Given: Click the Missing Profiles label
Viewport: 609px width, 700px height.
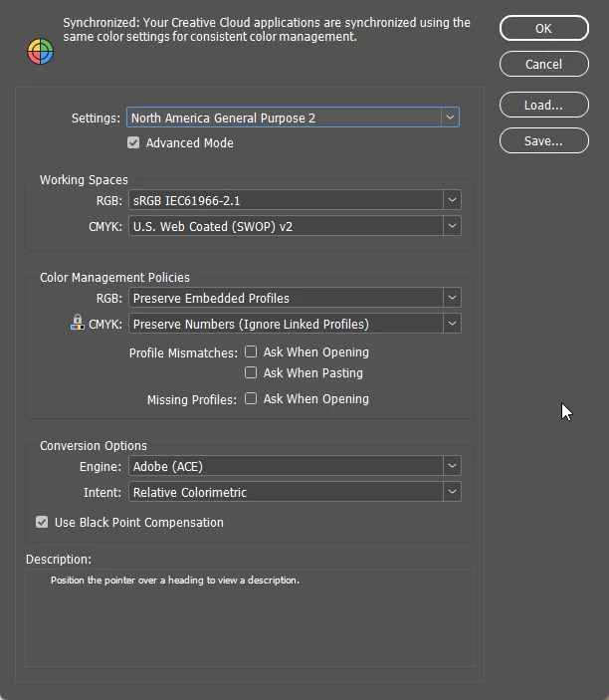Looking at the screenshot, I should click(x=192, y=399).
